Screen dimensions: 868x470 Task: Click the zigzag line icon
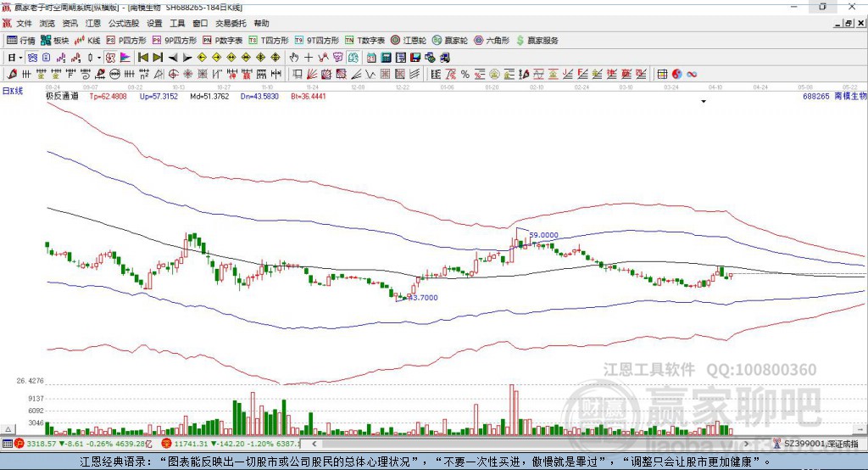[x=370, y=75]
